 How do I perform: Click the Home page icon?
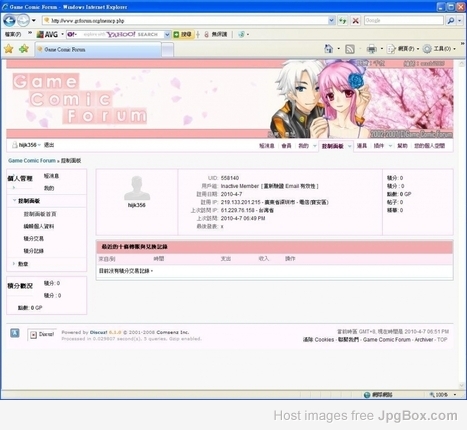click(329, 49)
